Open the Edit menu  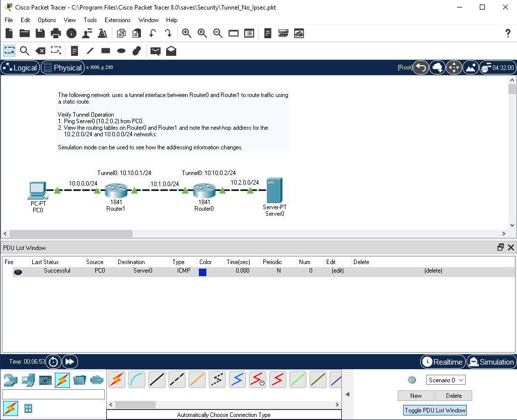pyautogui.click(x=25, y=20)
